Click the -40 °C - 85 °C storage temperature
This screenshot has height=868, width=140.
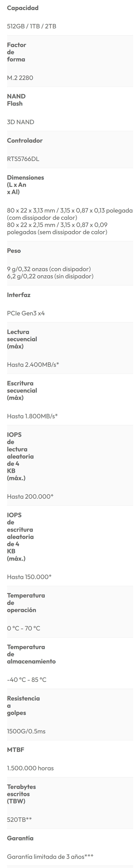tap(27, 680)
